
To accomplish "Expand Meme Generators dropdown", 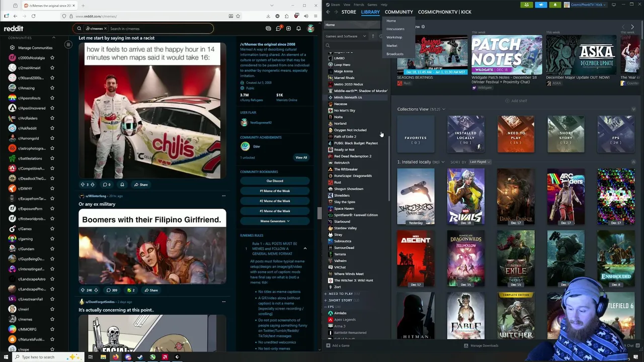I will tap(275, 221).
